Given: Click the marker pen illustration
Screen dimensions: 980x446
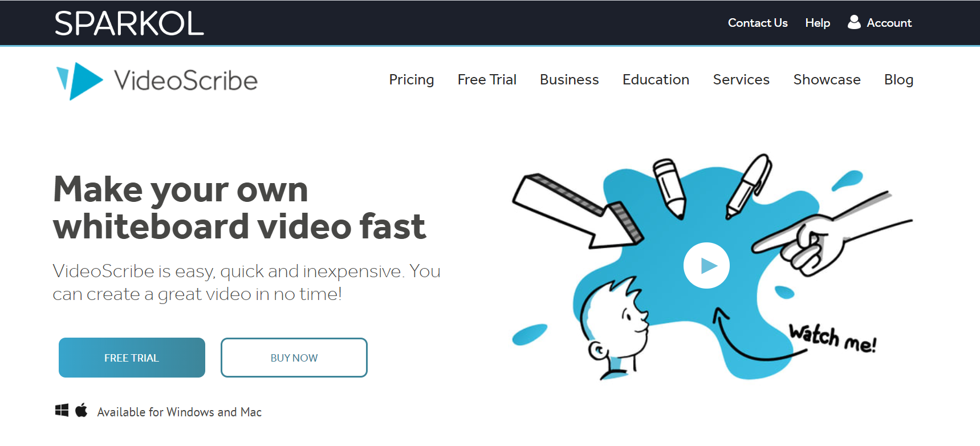Looking at the screenshot, I should [x=749, y=186].
